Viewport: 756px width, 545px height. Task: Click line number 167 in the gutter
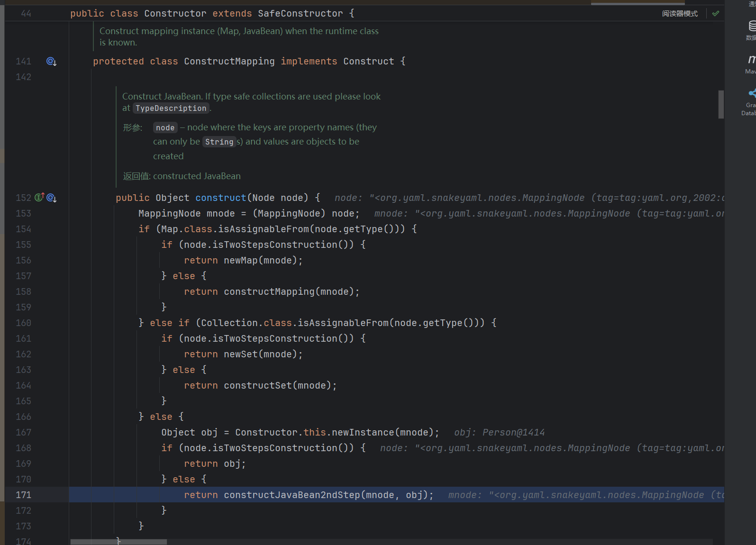[23, 433]
